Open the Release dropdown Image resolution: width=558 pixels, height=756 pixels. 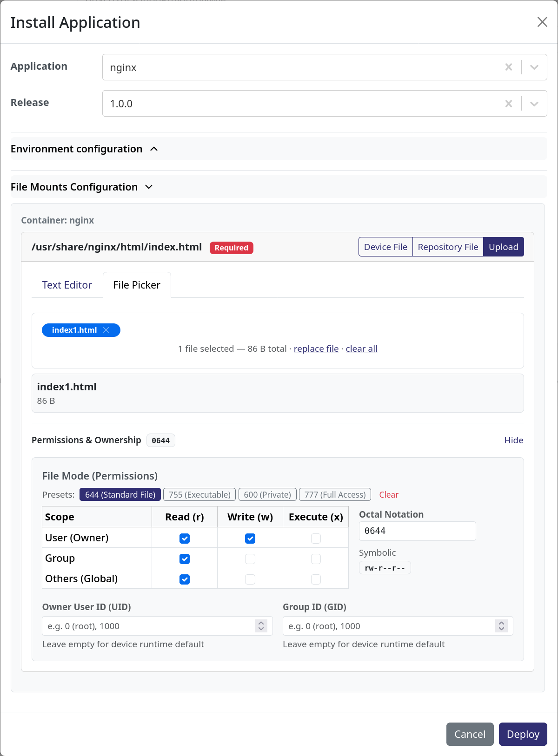[x=534, y=104]
